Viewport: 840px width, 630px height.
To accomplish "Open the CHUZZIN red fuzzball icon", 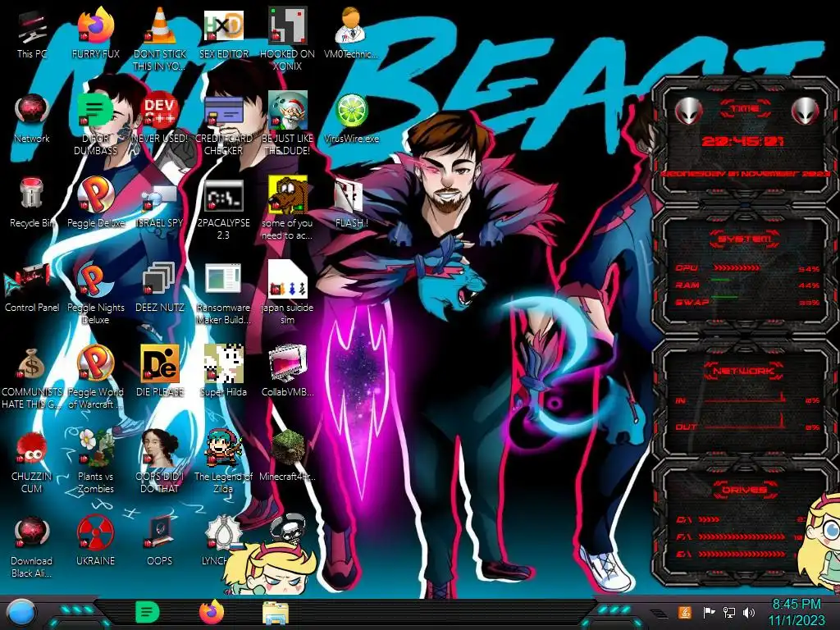I will (32, 449).
